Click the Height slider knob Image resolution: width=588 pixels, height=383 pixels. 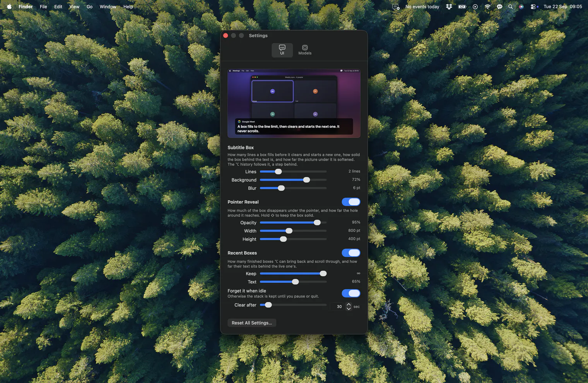click(283, 239)
